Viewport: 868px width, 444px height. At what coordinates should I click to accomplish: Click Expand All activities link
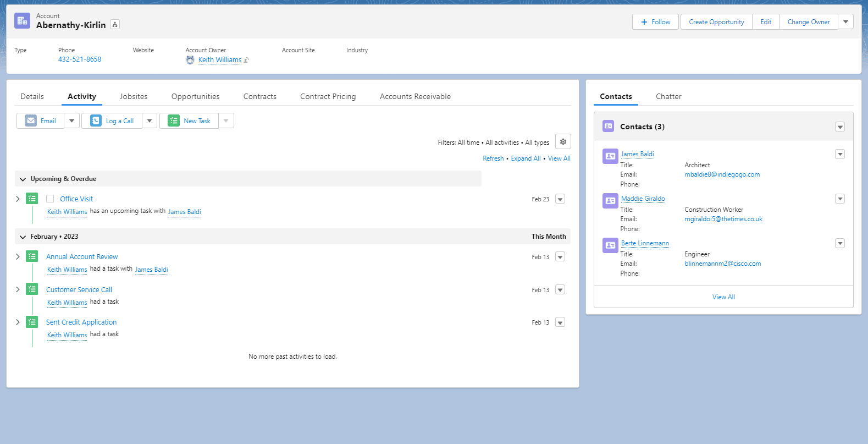tap(526, 158)
